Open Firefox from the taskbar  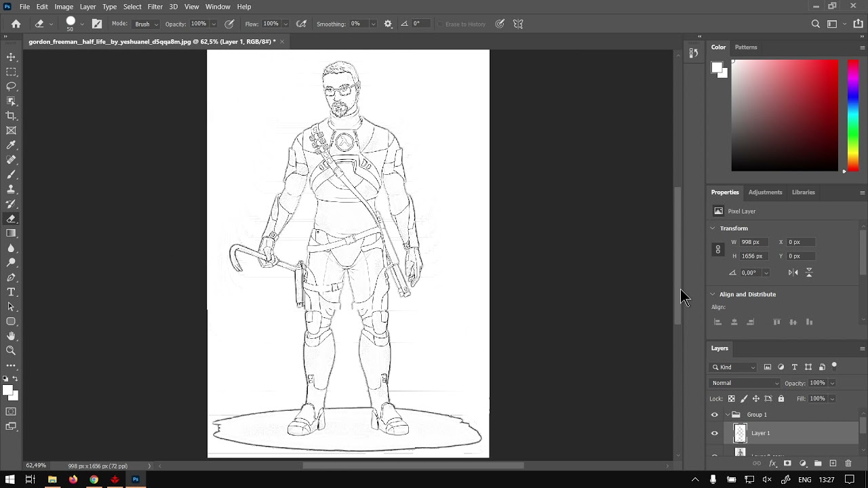[73, 480]
